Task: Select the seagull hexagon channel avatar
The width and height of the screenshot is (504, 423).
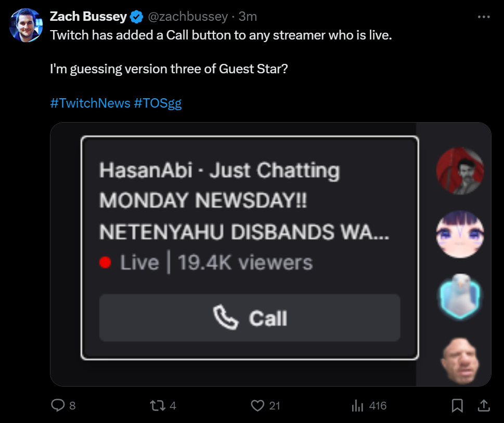Action: coord(460,297)
